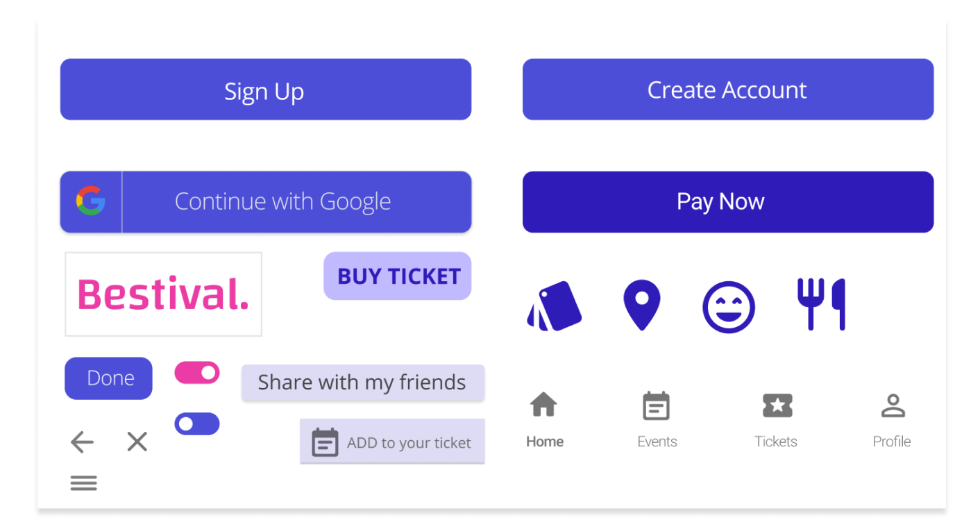The height and width of the screenshot is (529, 980).
Task: Go to the Profile tab
Action: [893, 420]
